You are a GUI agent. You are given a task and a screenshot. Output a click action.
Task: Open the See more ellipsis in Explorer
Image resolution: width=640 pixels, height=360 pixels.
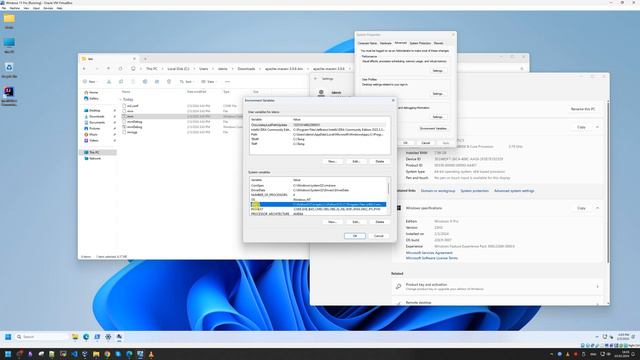click(x=227, y=82)
